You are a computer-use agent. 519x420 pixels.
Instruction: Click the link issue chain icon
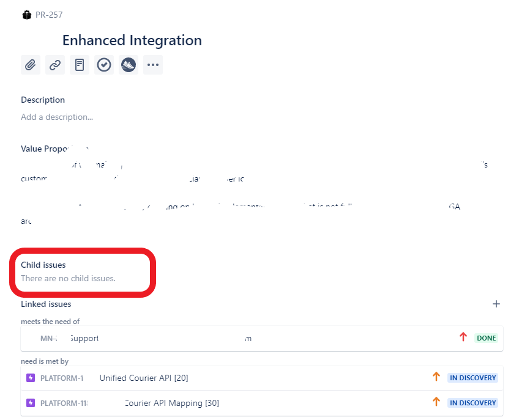pyautogui.click(x=55, y=65)
